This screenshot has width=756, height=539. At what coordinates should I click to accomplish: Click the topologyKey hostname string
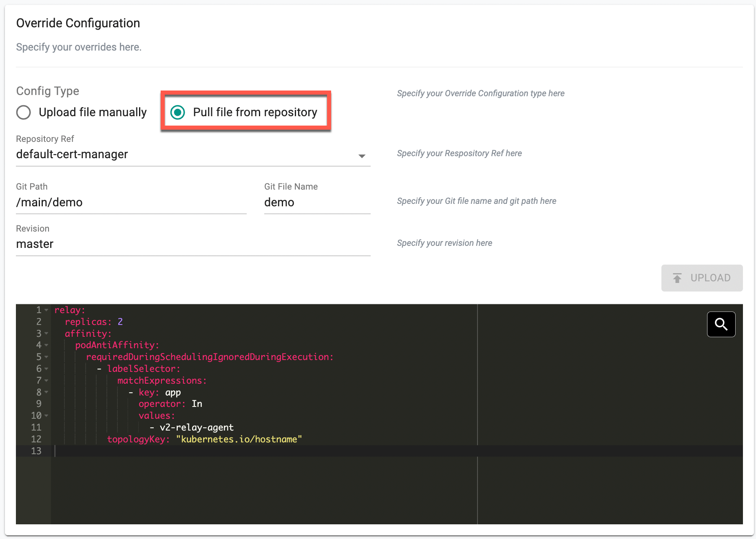point(239,439)
